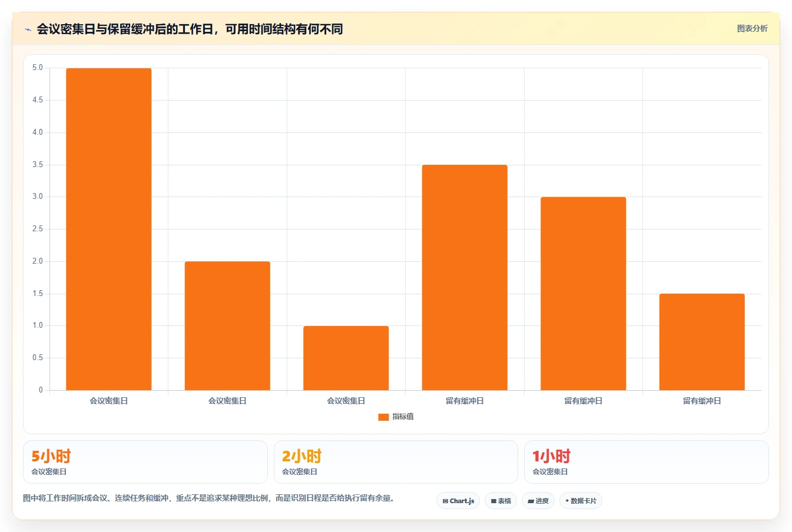Click the tallest bar reaching 5.0
The width and height of the screenshot is (792, 532).
click(x=109, y=229)
